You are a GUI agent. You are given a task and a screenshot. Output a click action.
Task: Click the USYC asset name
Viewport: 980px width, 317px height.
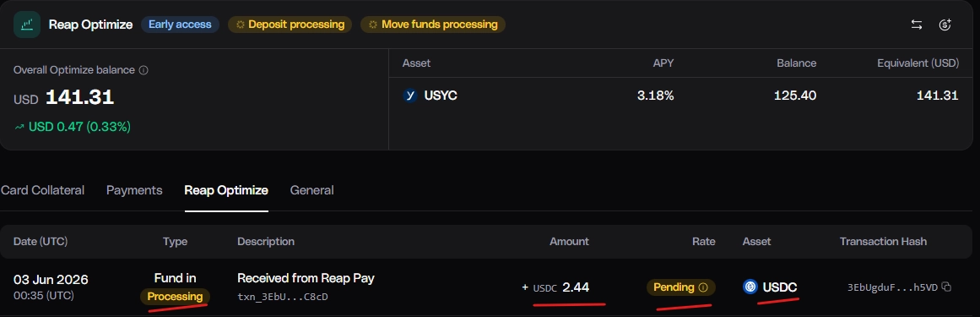pos(441,96)
